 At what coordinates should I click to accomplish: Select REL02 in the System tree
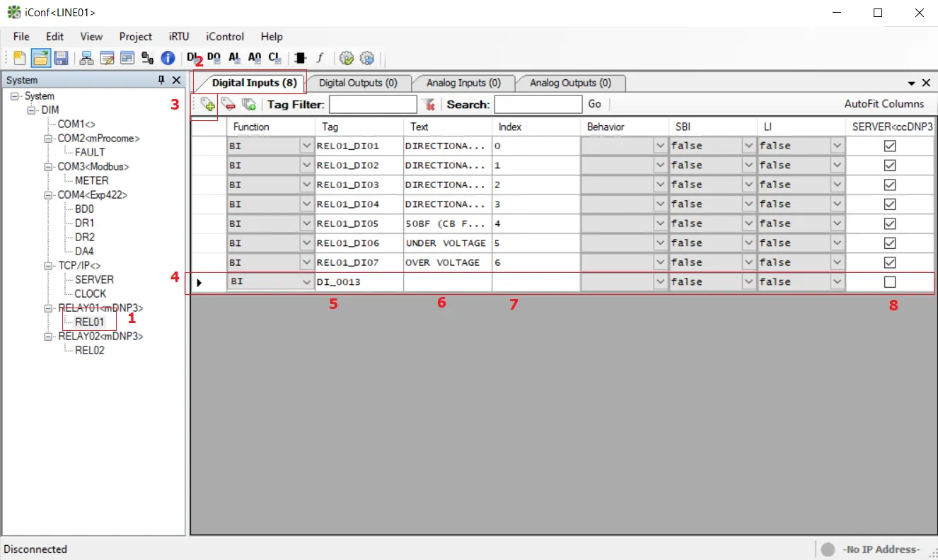tap(90, 350)
